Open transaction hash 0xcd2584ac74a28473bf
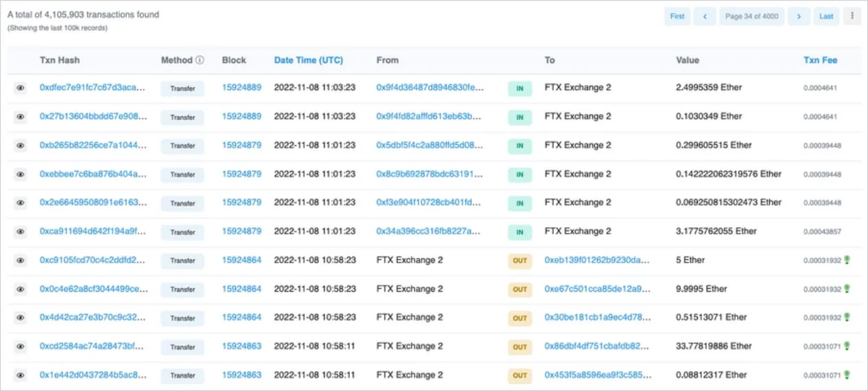This screenshot has width=868, height=391. [93, 346]
